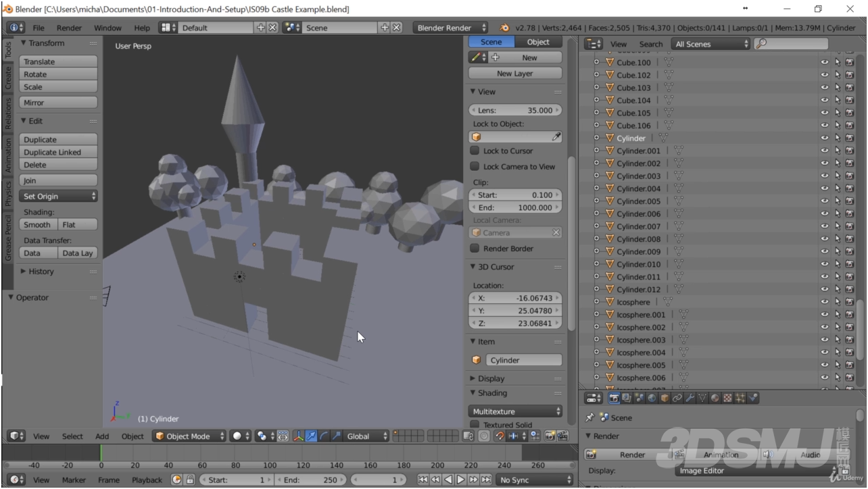Click the New Layer button
868x489 pixels.
click(x=515, y=74)
